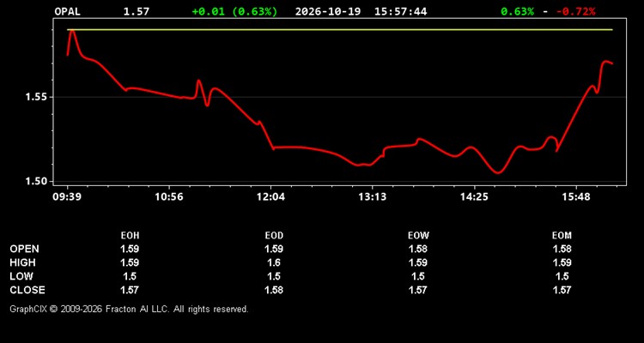Select the EOH column header

(130, 236)
